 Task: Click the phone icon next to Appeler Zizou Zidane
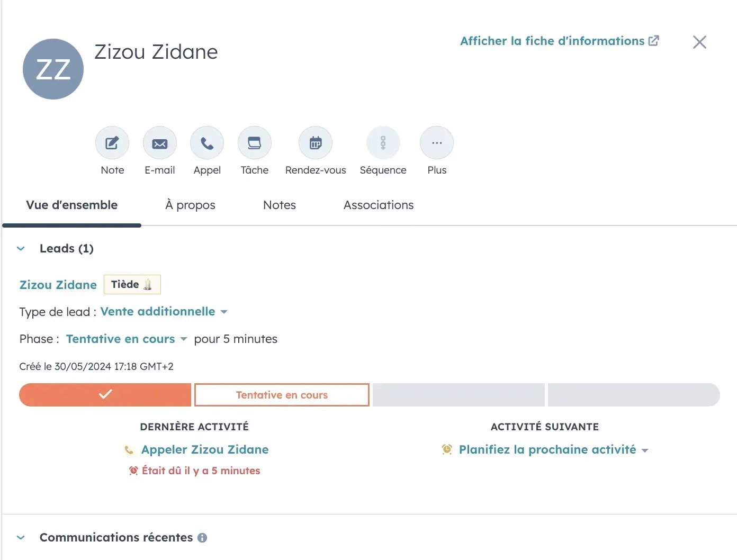coord(129,450)
